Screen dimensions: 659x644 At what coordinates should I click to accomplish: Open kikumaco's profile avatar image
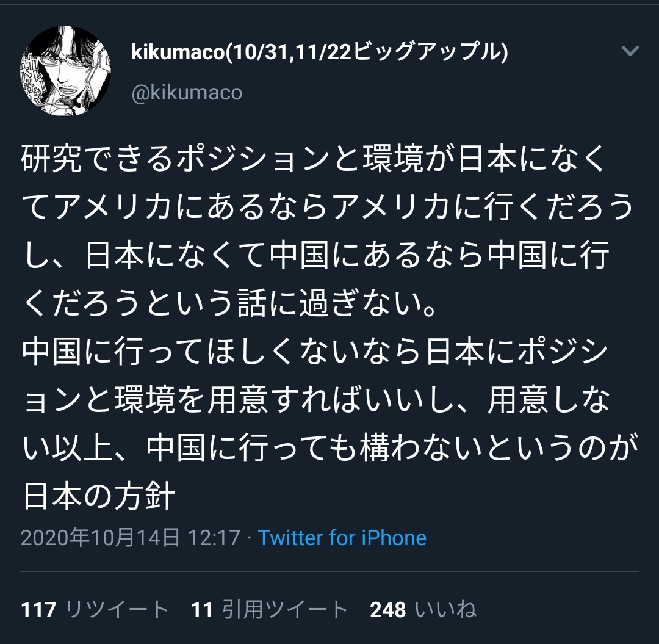click(65, 71)
